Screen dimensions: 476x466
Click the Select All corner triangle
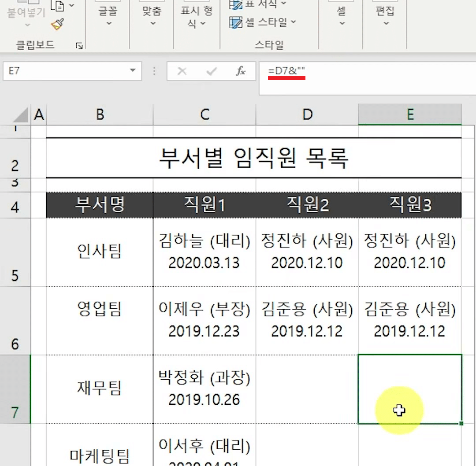[21, 115]
